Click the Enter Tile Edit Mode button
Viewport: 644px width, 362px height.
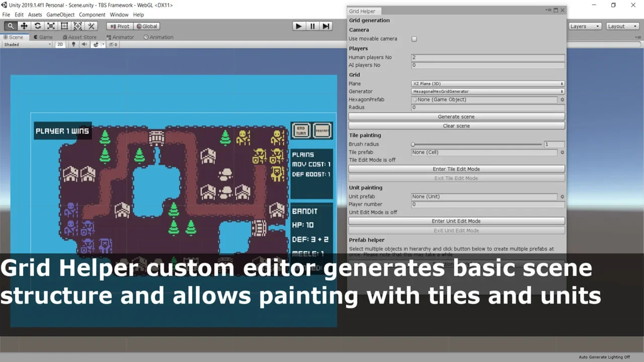456,169
